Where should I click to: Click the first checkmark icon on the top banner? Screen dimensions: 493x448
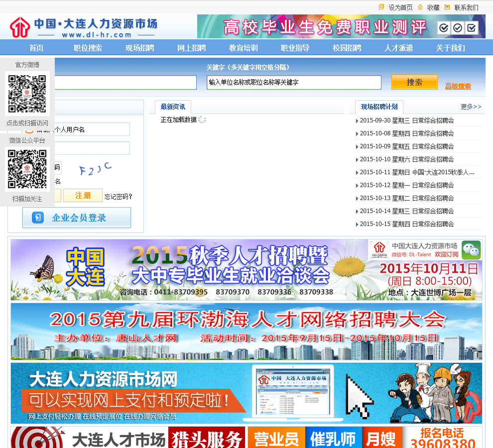tap(444, 28)
